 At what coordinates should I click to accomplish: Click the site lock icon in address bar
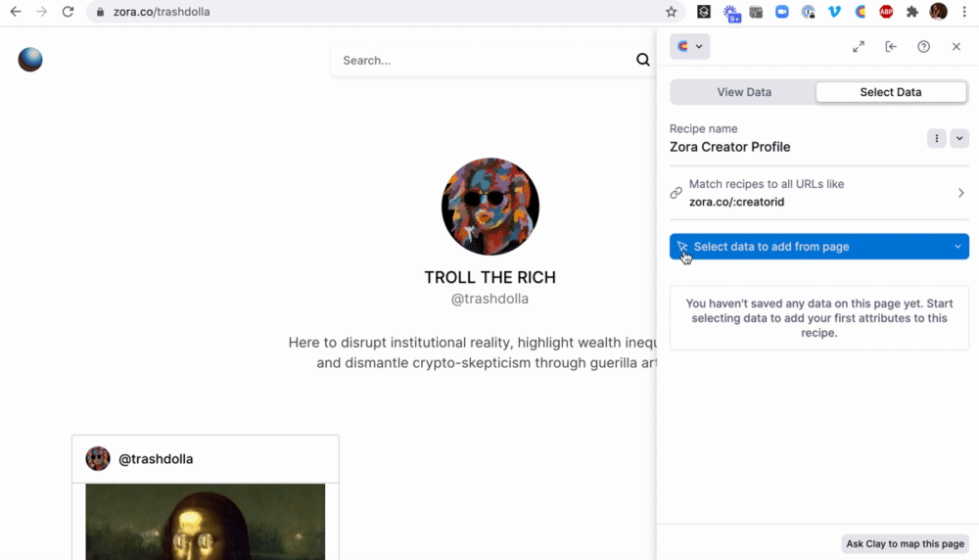(x=100, y=12)
